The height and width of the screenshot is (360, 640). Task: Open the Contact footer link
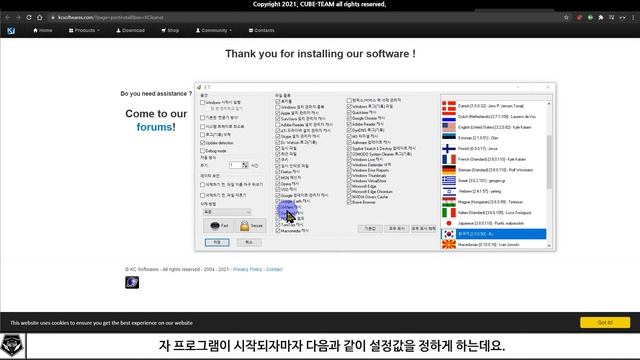(x=274, y=269)
